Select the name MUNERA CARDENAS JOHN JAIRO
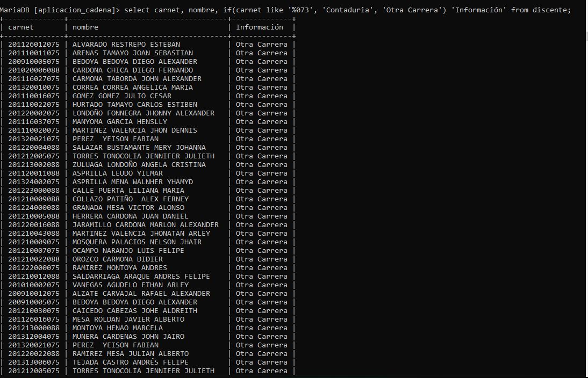This screenshot has width=588, height=378. click(x=128, y=337)
